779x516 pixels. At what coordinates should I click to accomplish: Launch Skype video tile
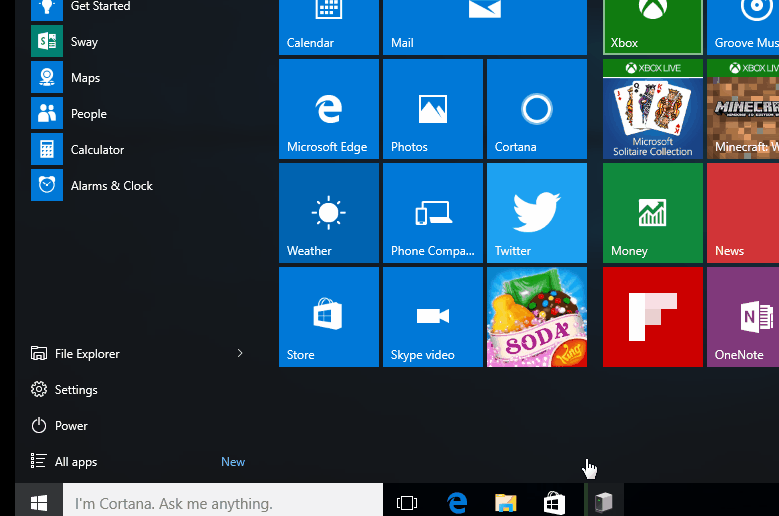pos(432,316)
